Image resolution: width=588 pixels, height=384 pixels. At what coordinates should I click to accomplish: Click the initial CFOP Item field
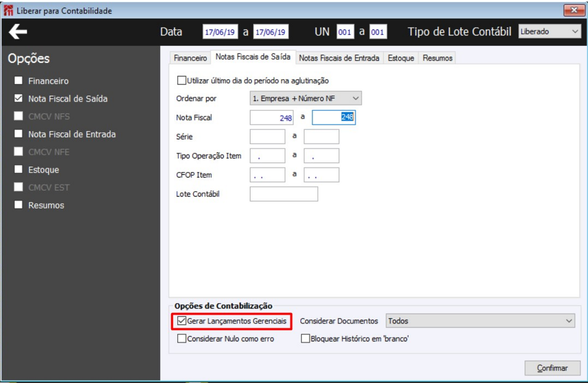click(268, 175)
